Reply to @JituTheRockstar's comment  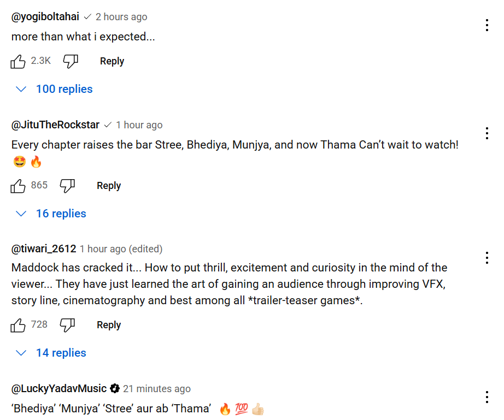click(109, 186)
